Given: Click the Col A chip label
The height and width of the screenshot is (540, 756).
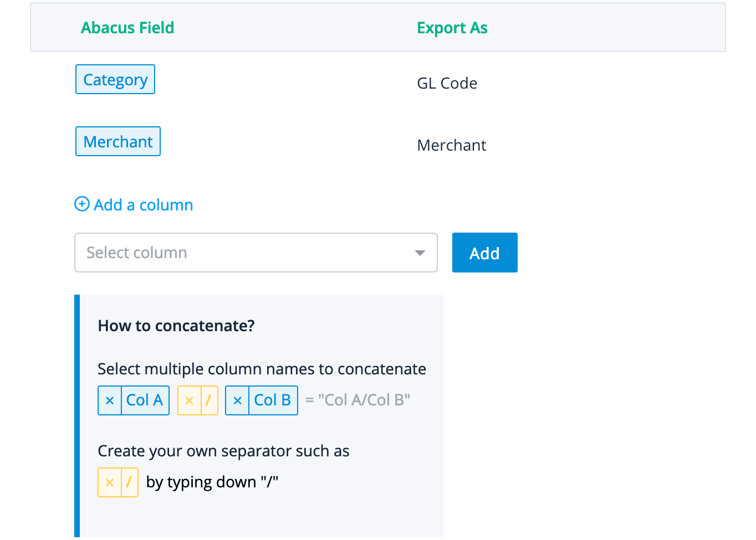Looking at the screenshot, I should pos(145,400).
